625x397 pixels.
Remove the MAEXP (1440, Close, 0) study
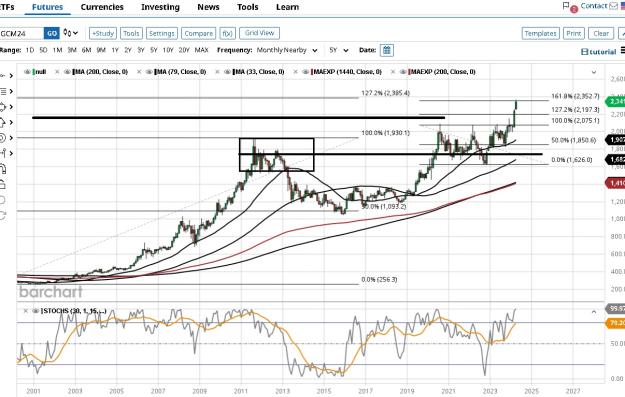(295, 72)
